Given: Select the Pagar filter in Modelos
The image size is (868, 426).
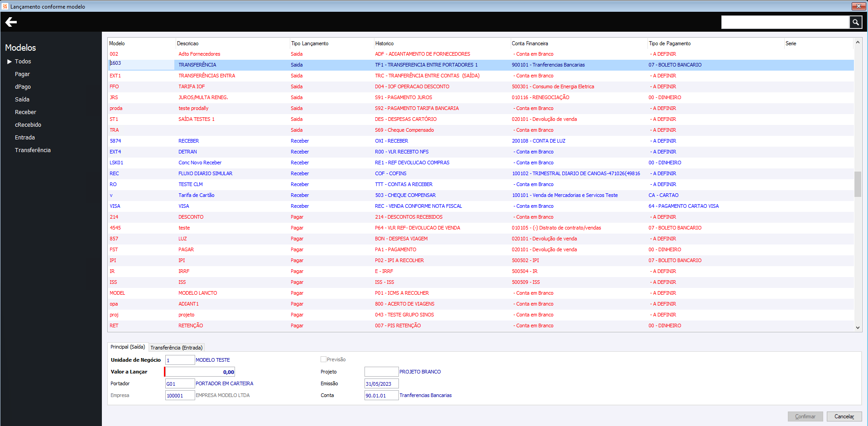Looking at the screenshot, I should point(22,74).
